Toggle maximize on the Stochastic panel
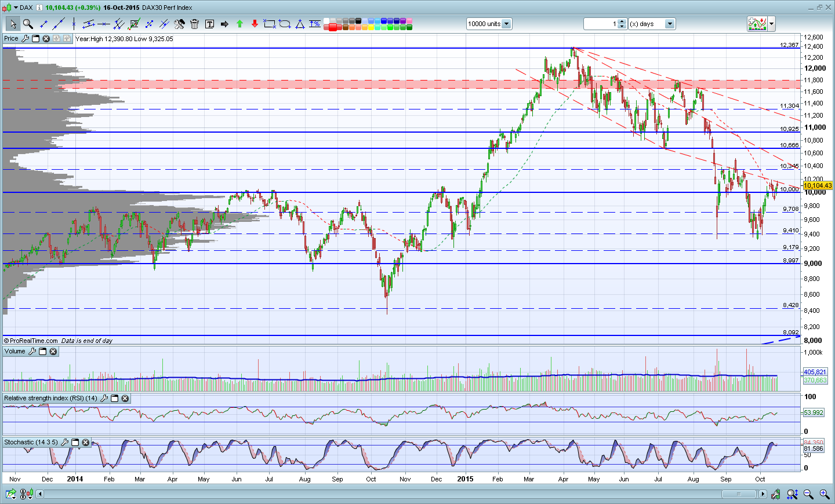The image size is (835, 504). click(75, 443)
